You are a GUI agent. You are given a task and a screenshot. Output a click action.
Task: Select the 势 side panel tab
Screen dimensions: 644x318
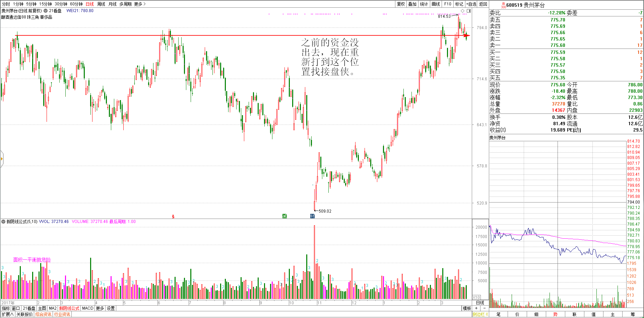point(556,314)
